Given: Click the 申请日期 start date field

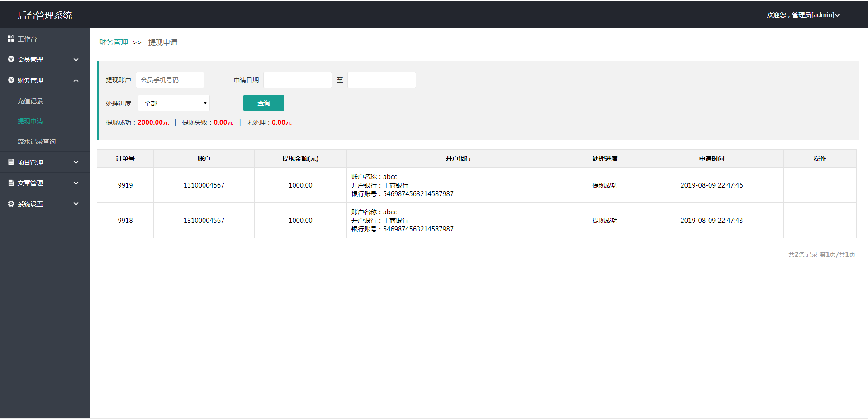Looking at the screenshot, I should [298, 80].
